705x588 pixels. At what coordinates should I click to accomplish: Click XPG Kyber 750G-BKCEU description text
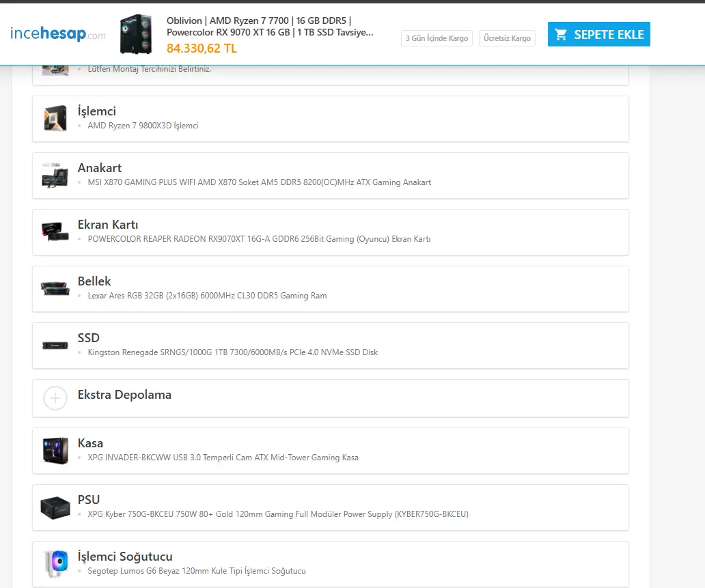click(278, 514)
